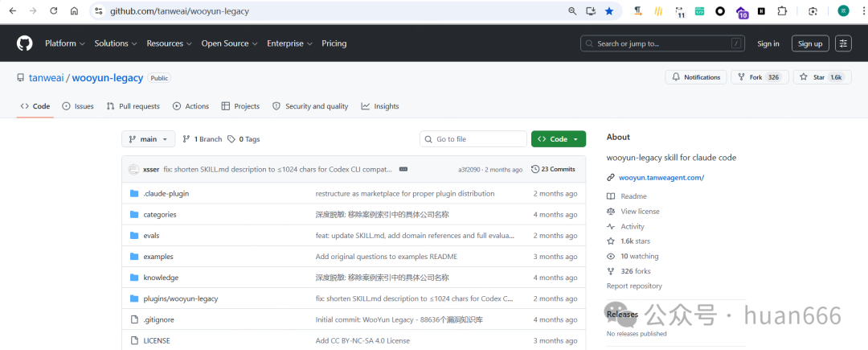Expand the Resources menu
Image resolution: width=868 pixels, height=350 pixels.
[x=169, y=43]
